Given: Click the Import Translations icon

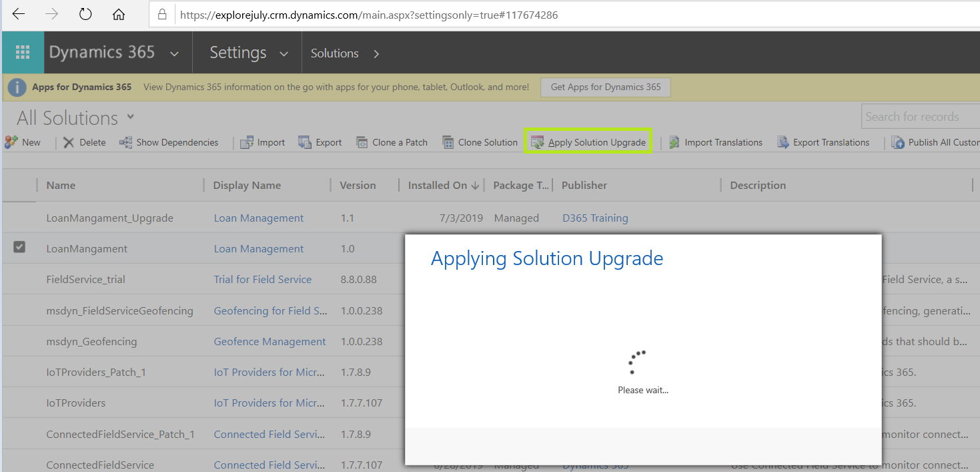Looking at the screenshot, I should click(674, 142).
